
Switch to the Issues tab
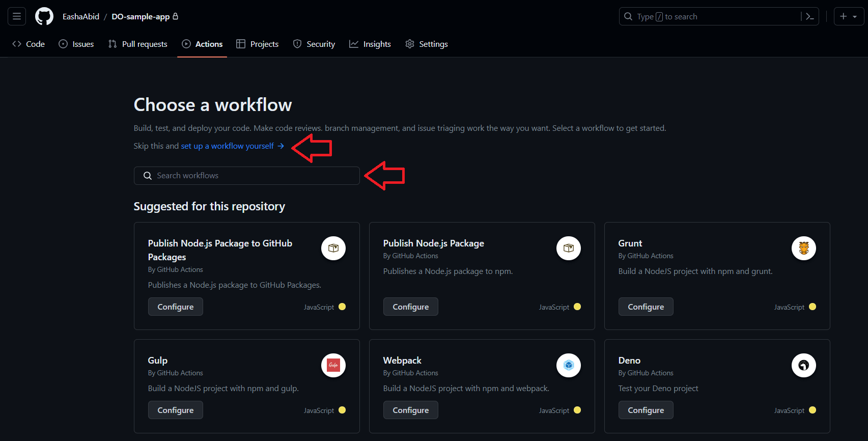[x=76, y=44]
